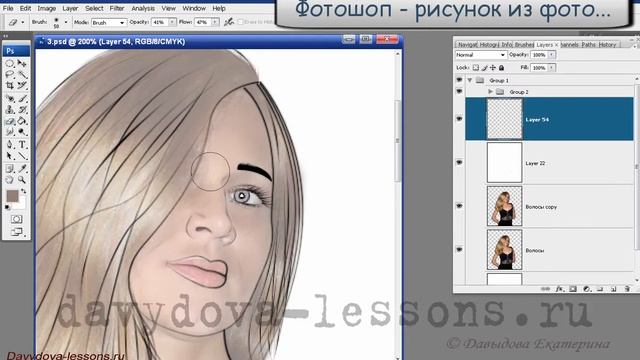Image resolution: width=640 pixels, height=360 pixels.
Task: Toggle lock all padlock icon
Action: point(501,68)
